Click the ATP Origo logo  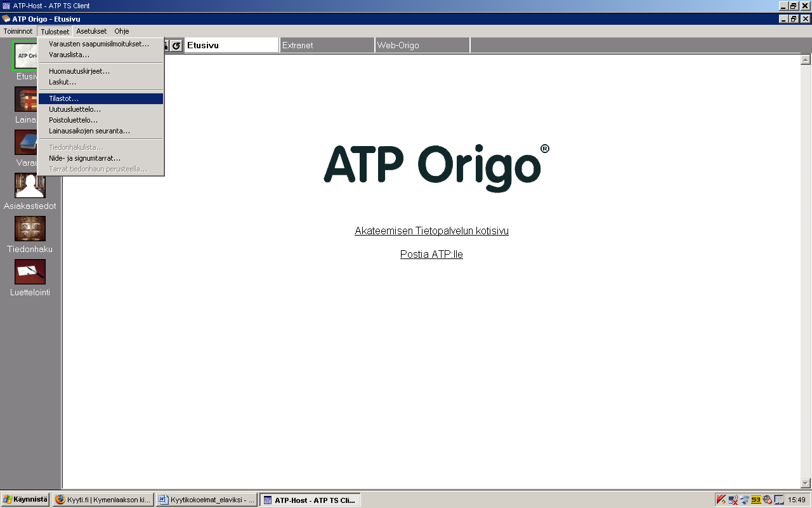[436, 168]
